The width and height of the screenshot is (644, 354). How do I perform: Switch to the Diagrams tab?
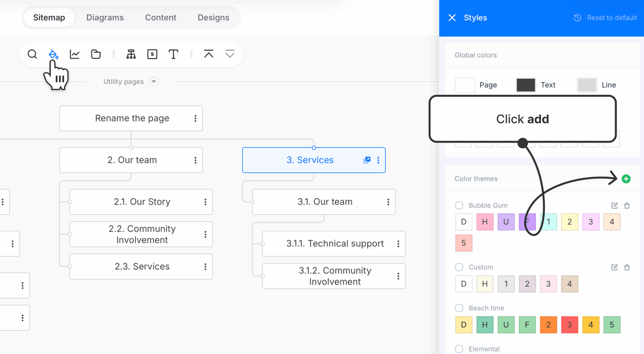tap(105, 18)
